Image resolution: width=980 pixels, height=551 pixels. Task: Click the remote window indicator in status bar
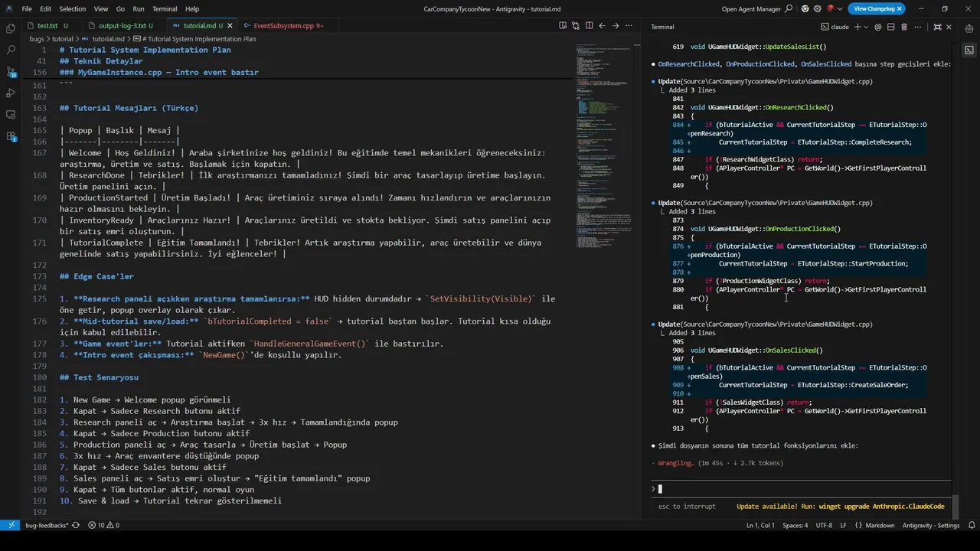(x=10, y=525)
